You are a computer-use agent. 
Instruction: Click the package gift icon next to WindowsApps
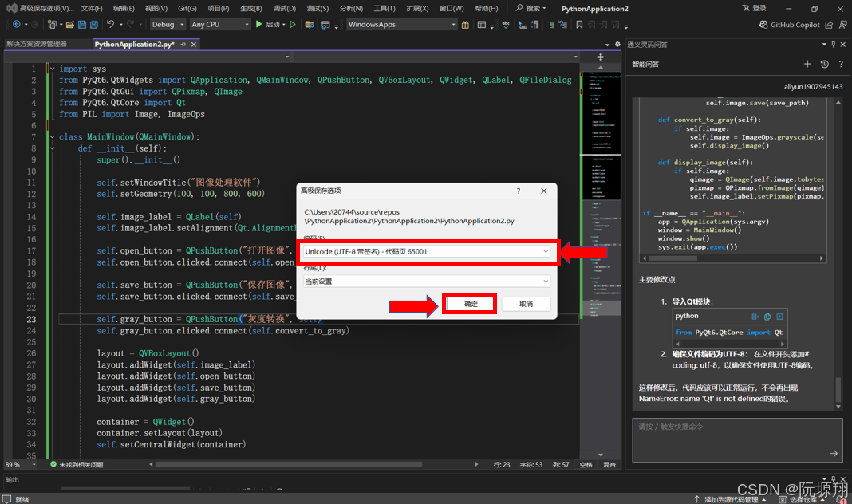coord(466,25)
